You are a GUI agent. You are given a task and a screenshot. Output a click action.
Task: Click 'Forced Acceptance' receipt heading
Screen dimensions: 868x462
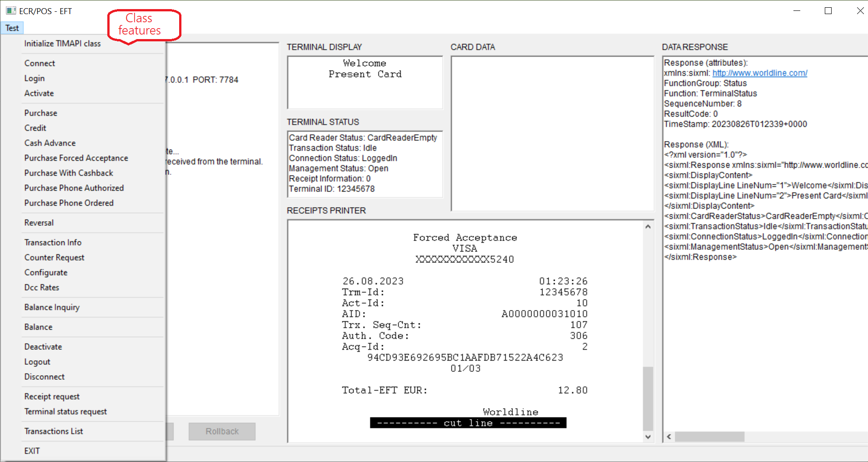465,238
